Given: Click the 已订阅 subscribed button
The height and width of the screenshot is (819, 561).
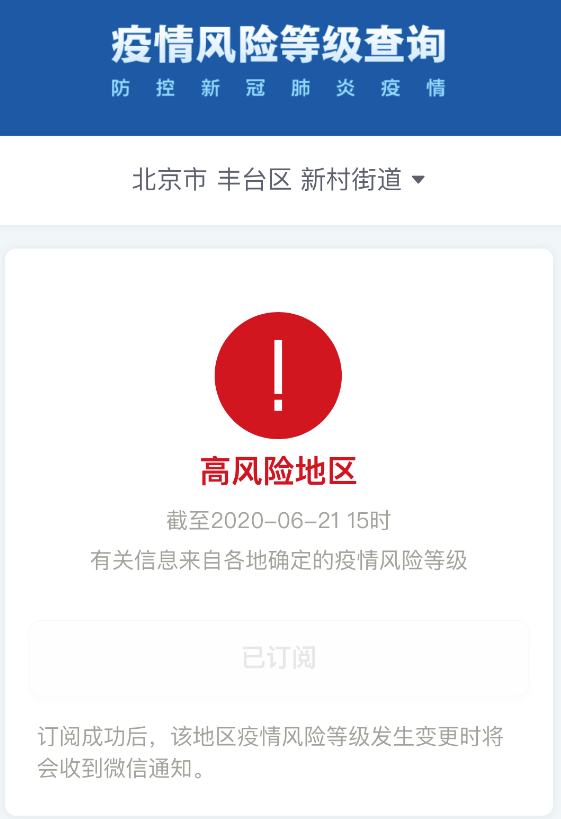Looking at the screenshot, I should 279,658.
